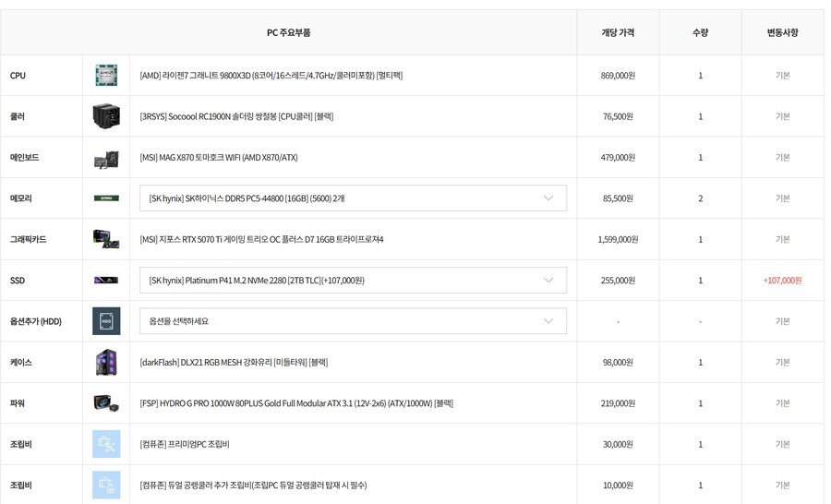Image resolution: width=831 pixels, height=504 pixels.
Task: Click the AMD Ryzen CPU product thumbnail
Action: tap(106, 76)
